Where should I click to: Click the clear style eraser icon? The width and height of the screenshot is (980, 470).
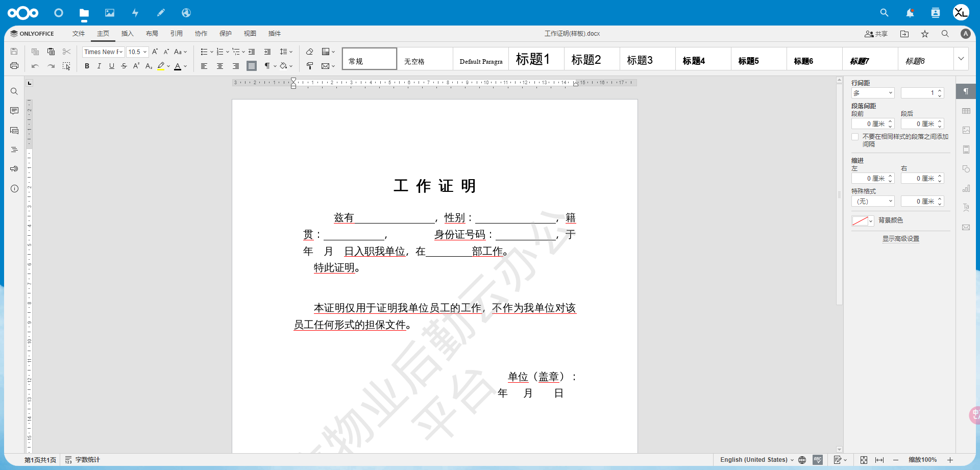click(x=309, y=52)
